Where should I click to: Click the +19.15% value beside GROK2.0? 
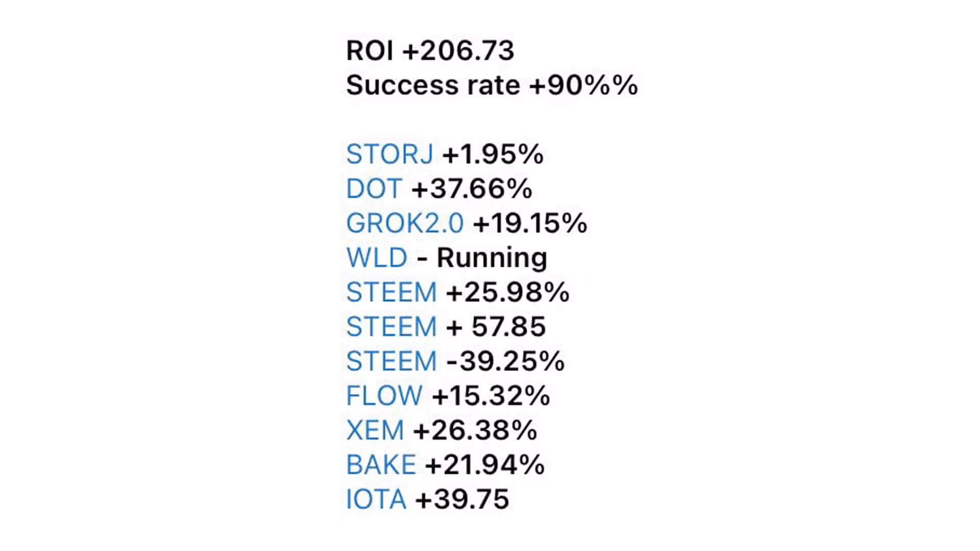pyautogui.click(x=530, y=223)
